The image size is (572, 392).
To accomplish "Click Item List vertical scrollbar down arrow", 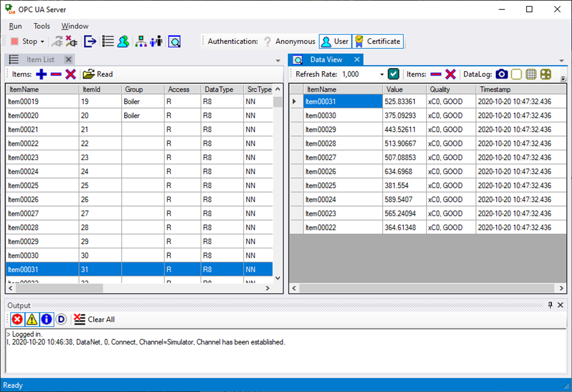I will tap(278, 278).
